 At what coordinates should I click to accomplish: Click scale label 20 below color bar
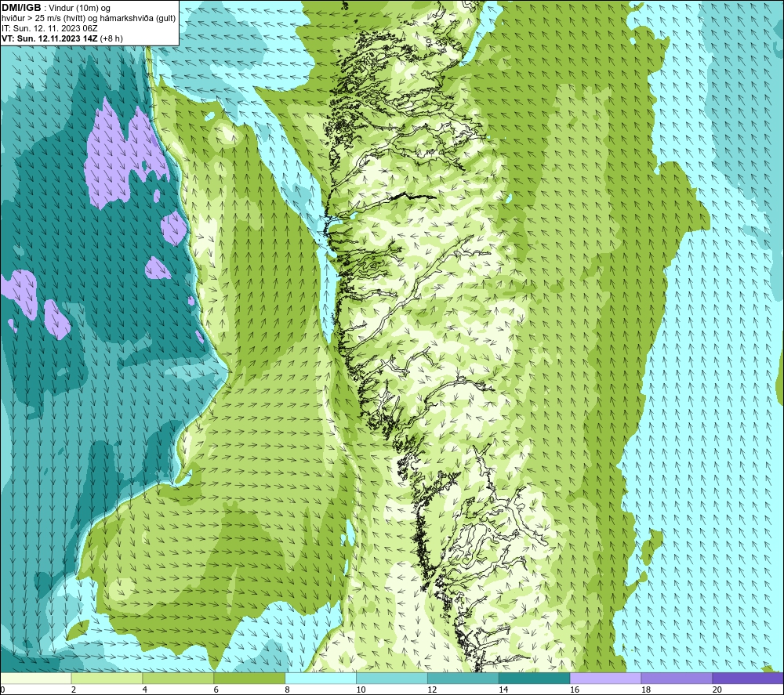click(x=717, y=690)
